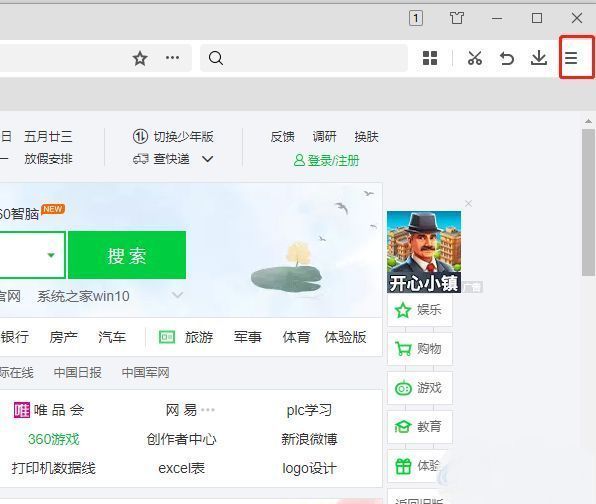Open plc学习 link
Viewport: 596px width, 504px height.
[x=309, y=410]
